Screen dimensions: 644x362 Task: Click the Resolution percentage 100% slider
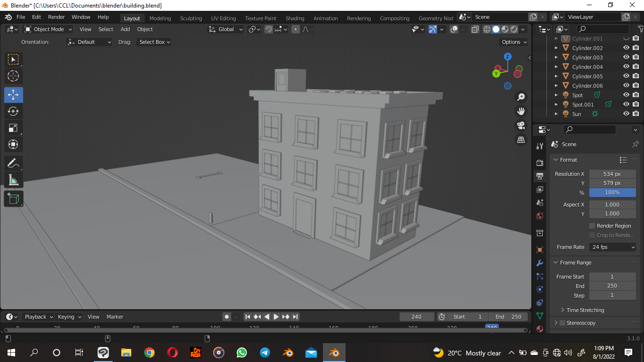tap(612, 192)
